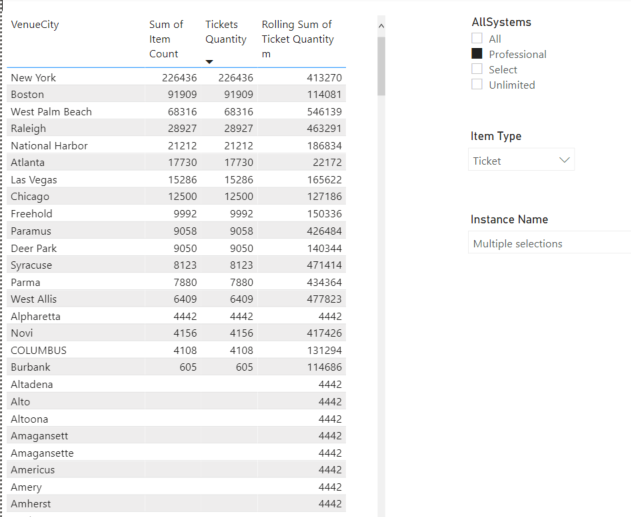Select the Boston city cell

[27, 95]
